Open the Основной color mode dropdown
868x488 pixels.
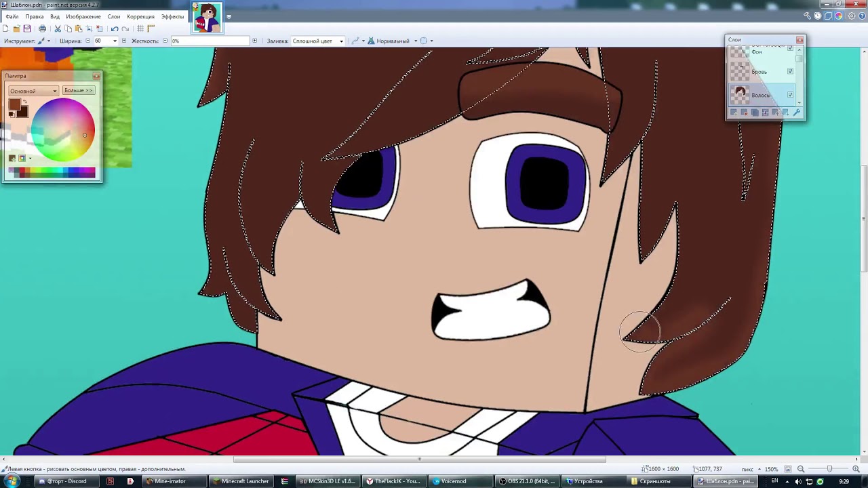(33, 91)
